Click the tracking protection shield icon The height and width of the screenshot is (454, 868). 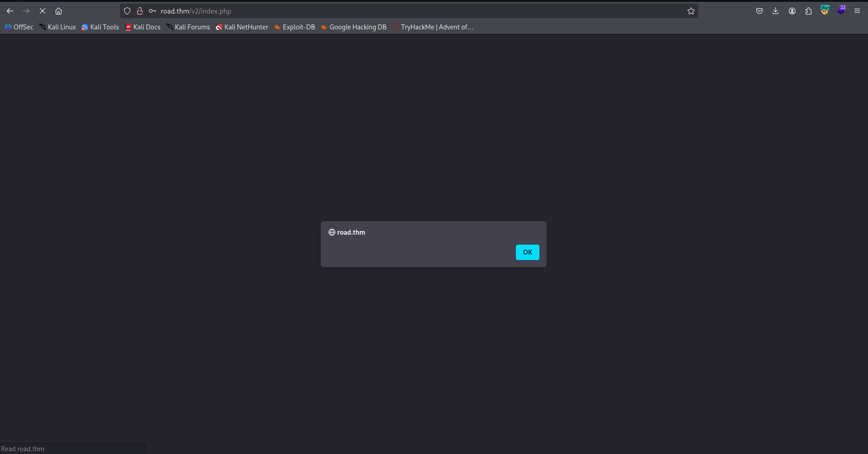tap(127, 11)
